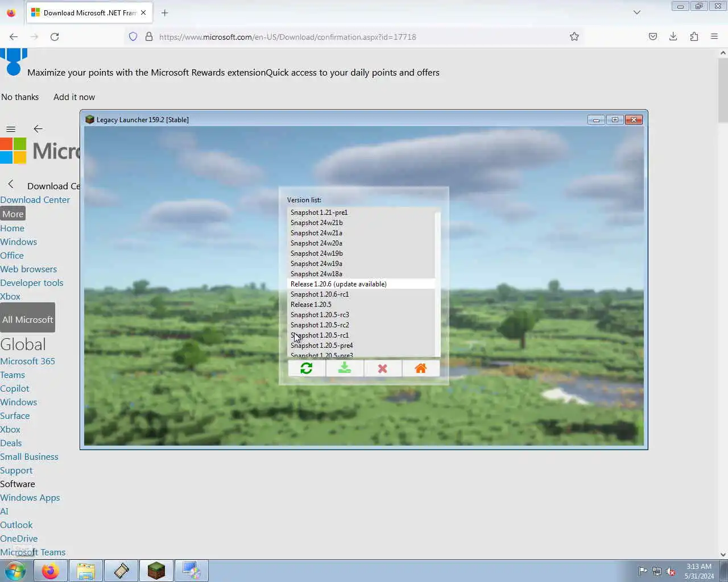Select Snapshot 24w19a entry
This screenshot has height=582, width=728.
361,264
